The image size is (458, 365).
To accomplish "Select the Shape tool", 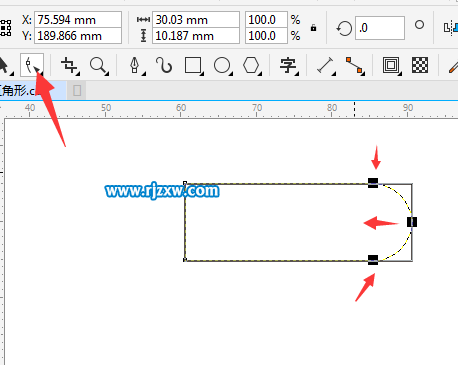I will click(x=32, y=65).
